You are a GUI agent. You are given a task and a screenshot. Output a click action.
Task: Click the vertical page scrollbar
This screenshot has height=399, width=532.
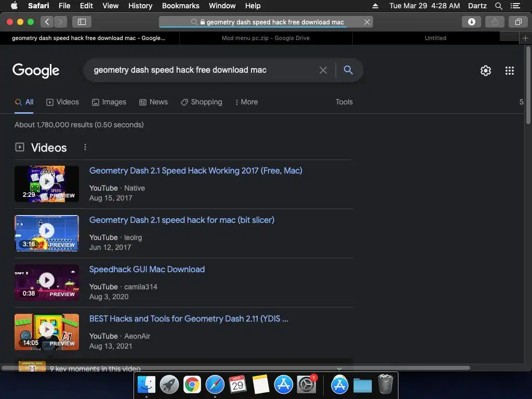528,85
